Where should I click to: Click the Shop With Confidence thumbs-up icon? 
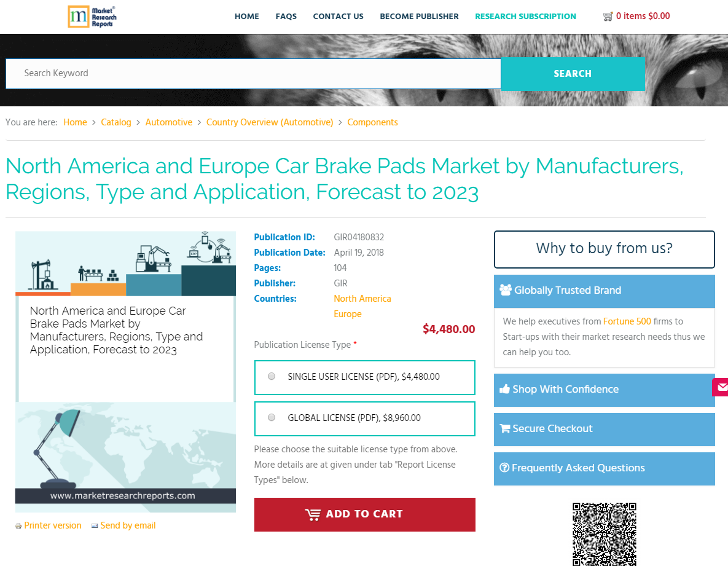(505, 390)
